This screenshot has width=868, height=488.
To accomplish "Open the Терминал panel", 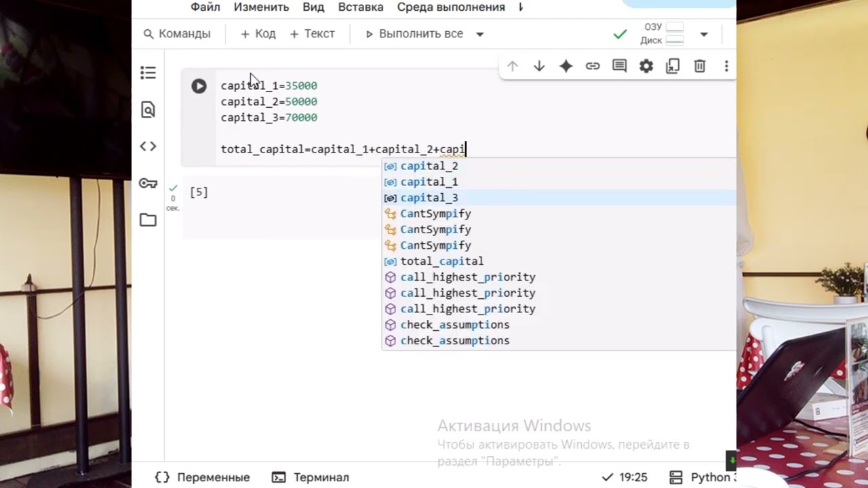I will [x=311, y=477].
